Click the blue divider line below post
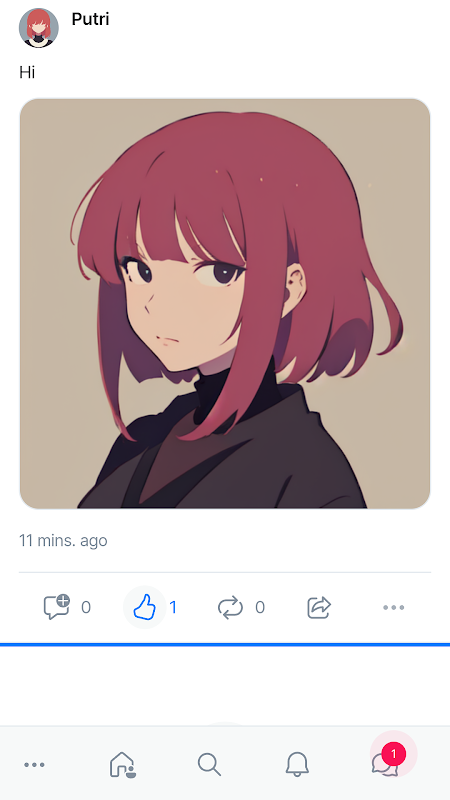The image size is (450, 800). [225, 645]
